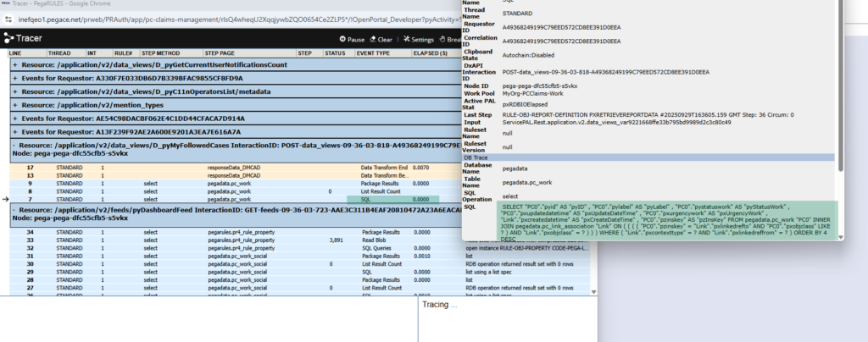Expand D_pyC11nOperatorsList/metadata resource
The image size is (868, 342).
click(x=15, y=91)
